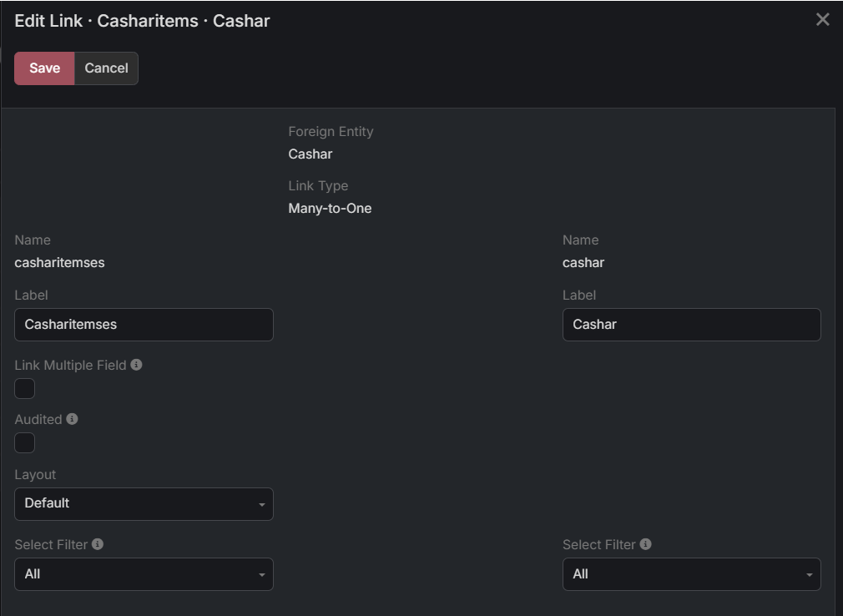Focus the Cashar label input field
Viewport: 843px width, 616px height.
coord(691,325)
